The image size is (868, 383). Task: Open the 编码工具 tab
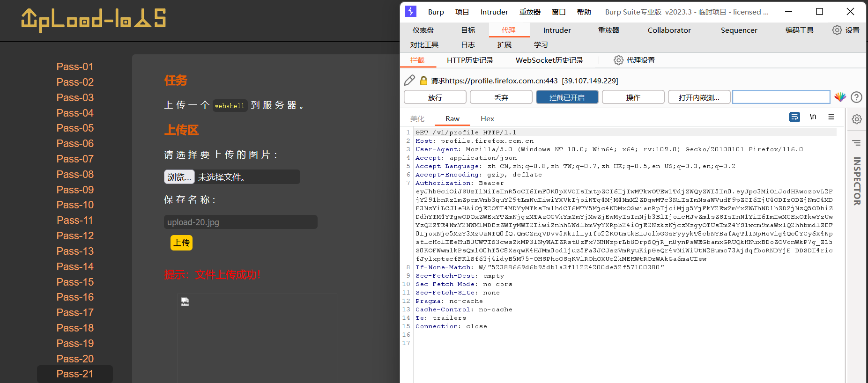coord(799,30)
